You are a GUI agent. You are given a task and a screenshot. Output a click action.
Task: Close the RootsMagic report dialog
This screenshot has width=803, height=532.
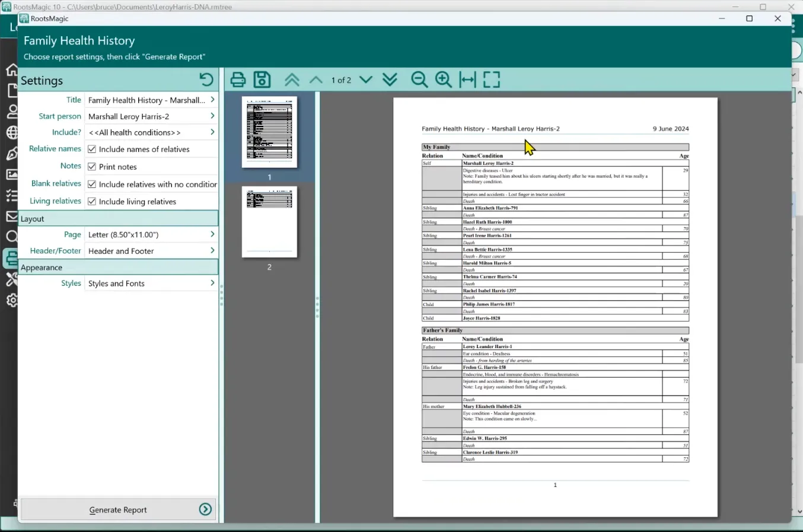777,18
